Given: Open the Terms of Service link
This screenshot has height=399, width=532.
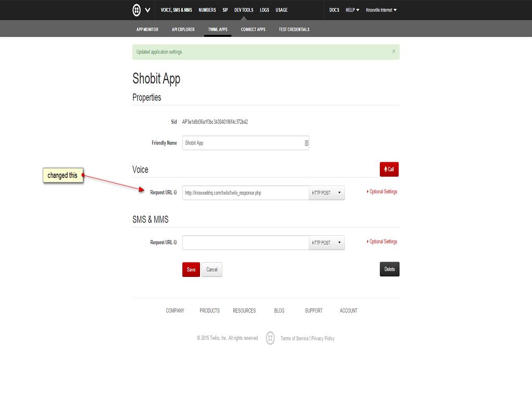Looking at the screenshot, I should tap(294, 338).
